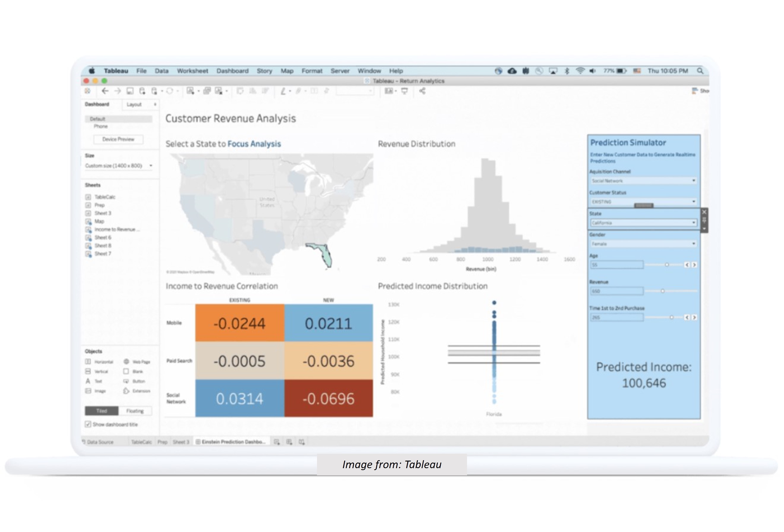The height and width of the screenshot is (532, 784).
Task: Open the Acquisition Channel dropdown
Action: 644,180
